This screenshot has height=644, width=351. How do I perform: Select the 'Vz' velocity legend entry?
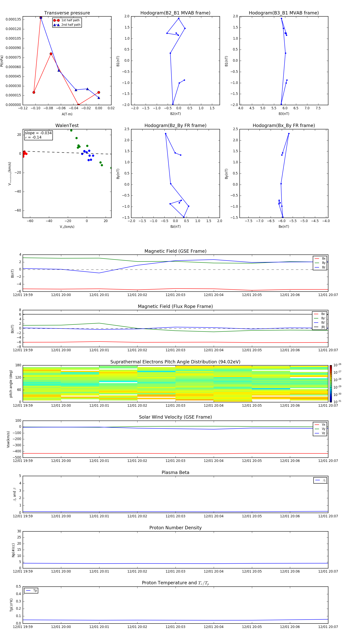pyautogui.click(x=320, y=433)
